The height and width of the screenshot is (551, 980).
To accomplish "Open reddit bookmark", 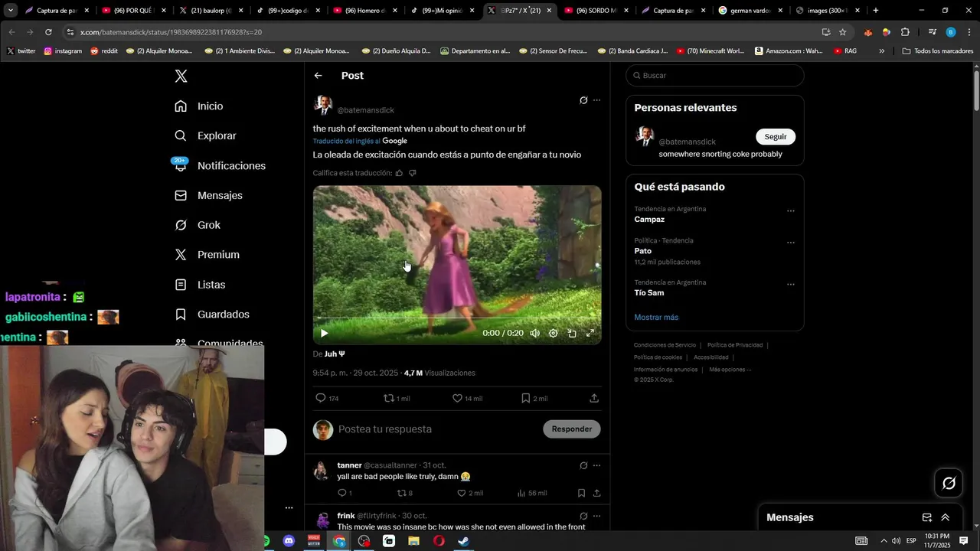I will 104,51.
